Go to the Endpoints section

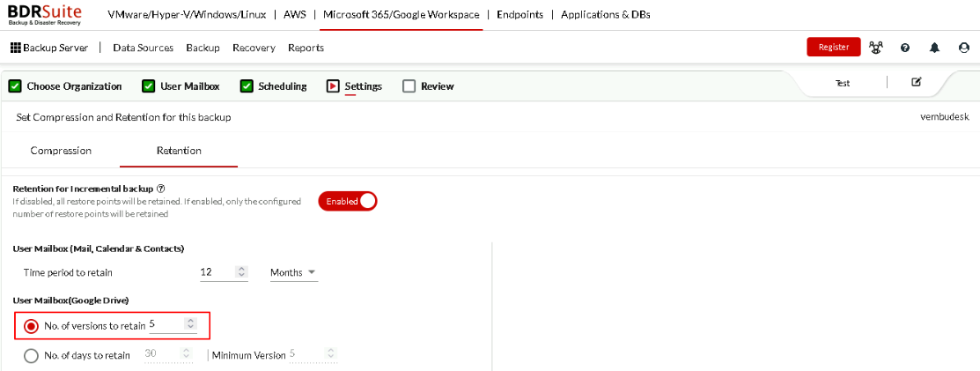point(520,14)
